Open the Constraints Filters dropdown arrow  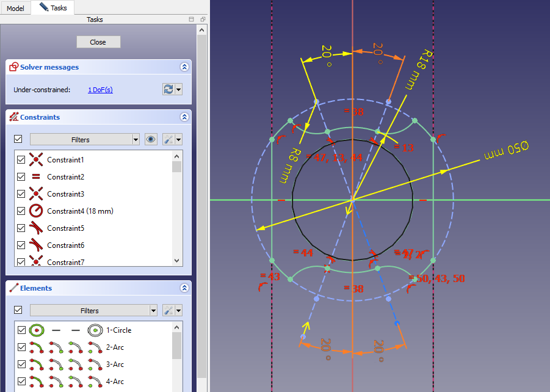(x=136, y=140)
